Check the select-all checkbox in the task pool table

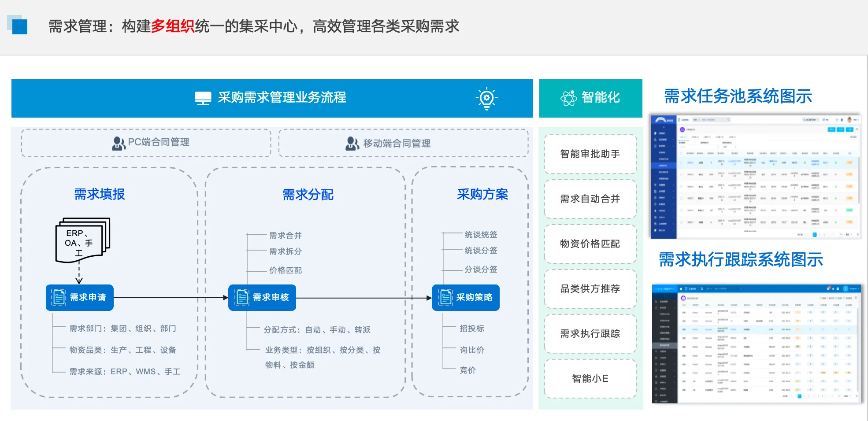(682, 154)
